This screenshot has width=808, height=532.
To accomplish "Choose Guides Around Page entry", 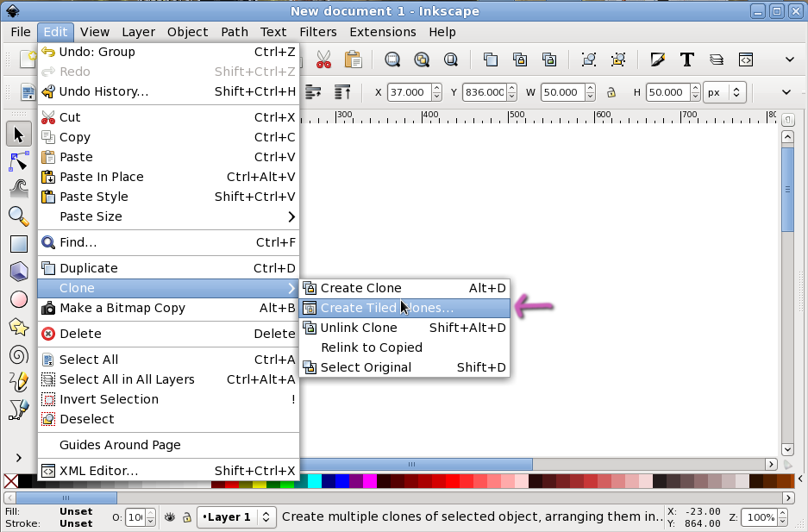I will [168, 445].
